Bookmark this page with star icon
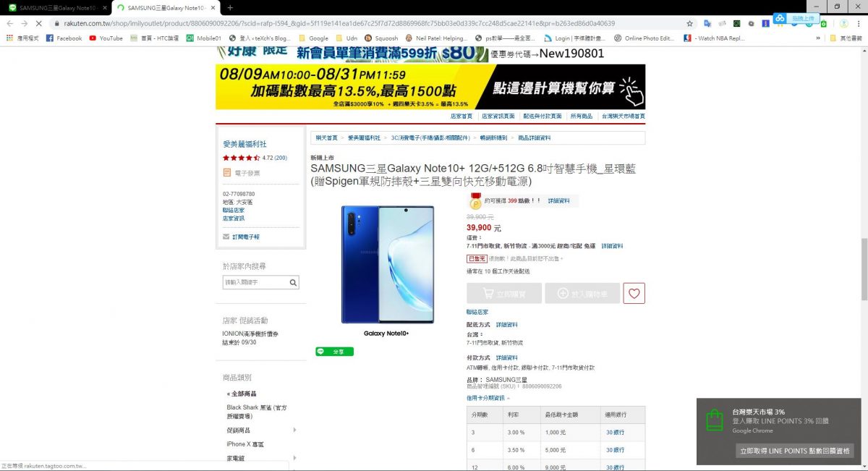 point(689,23)
